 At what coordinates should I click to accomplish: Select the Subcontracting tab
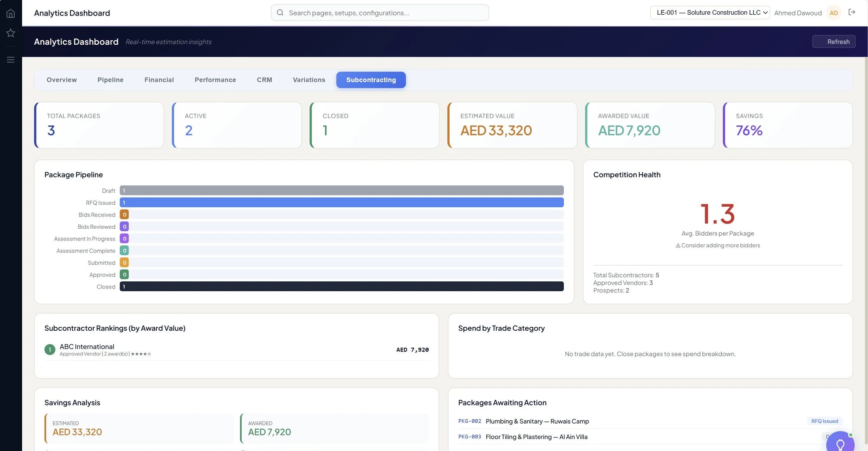371,80
